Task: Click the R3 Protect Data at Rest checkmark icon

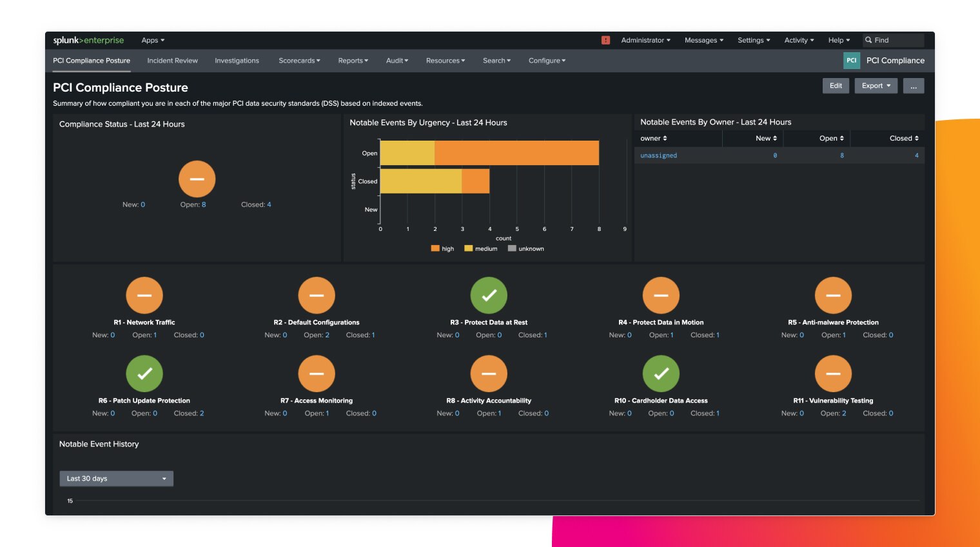Action: coord(489,295)
